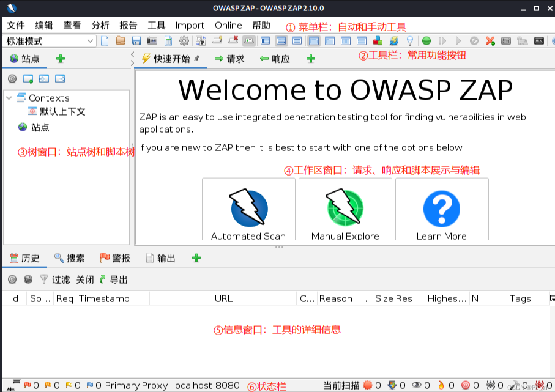Open the 分析 menu

(100, 26)
